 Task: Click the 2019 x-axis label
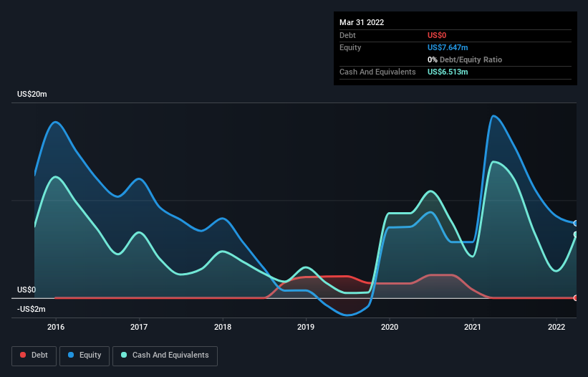(x=306, y=327)
